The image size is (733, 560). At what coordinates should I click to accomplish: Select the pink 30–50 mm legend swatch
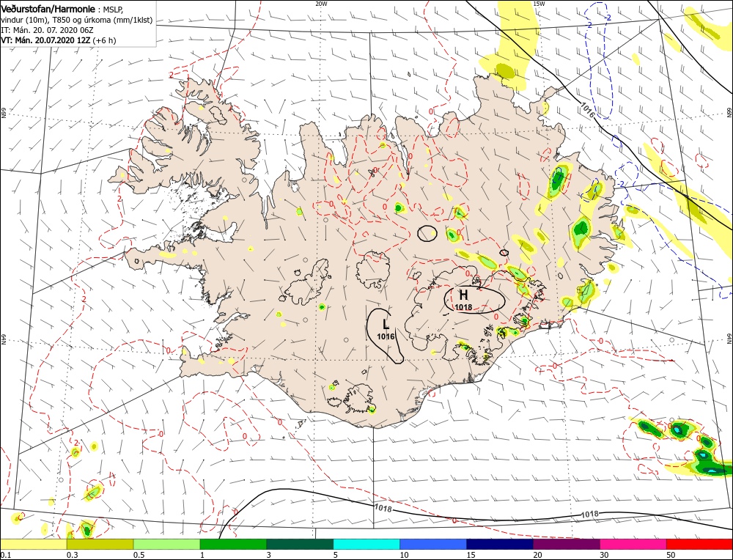[633, 544]
